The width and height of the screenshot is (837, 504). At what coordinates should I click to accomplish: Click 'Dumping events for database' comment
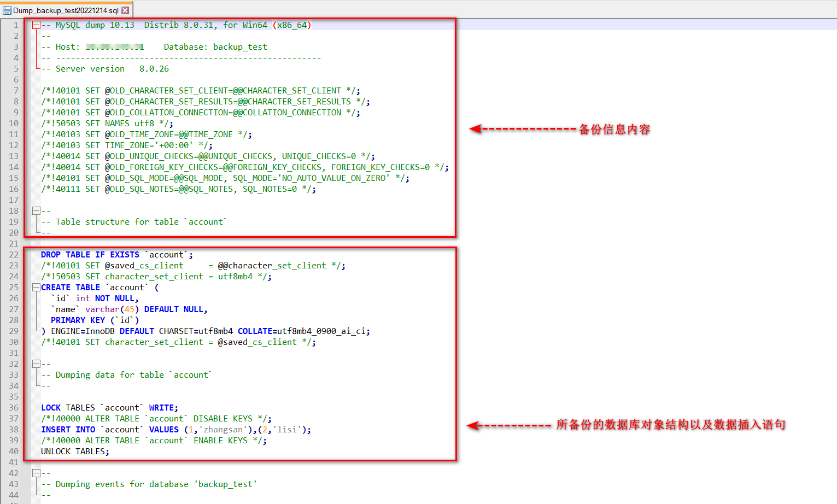149,484
